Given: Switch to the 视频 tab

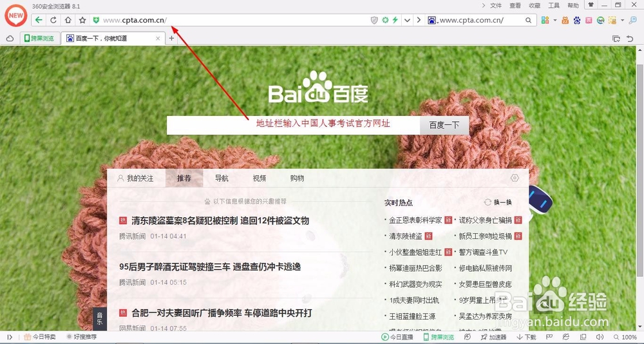Looking at the screenshot, I should [259, 178].
